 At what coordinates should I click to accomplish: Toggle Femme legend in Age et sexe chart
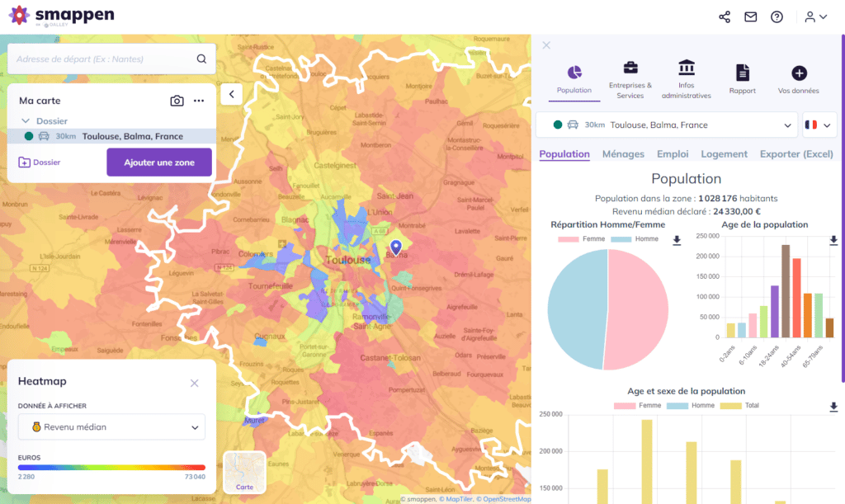pyautogui.click(x=638, y=406)
